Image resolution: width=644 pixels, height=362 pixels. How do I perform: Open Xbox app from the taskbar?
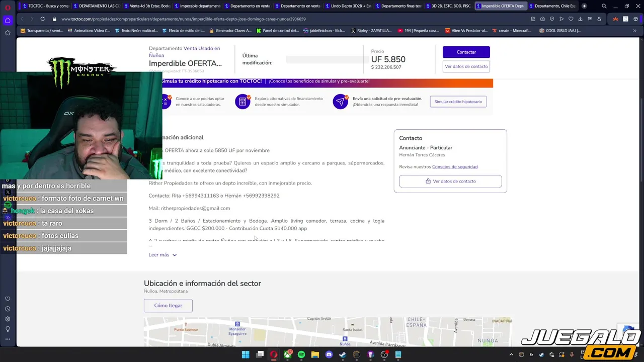coord(288,354)
